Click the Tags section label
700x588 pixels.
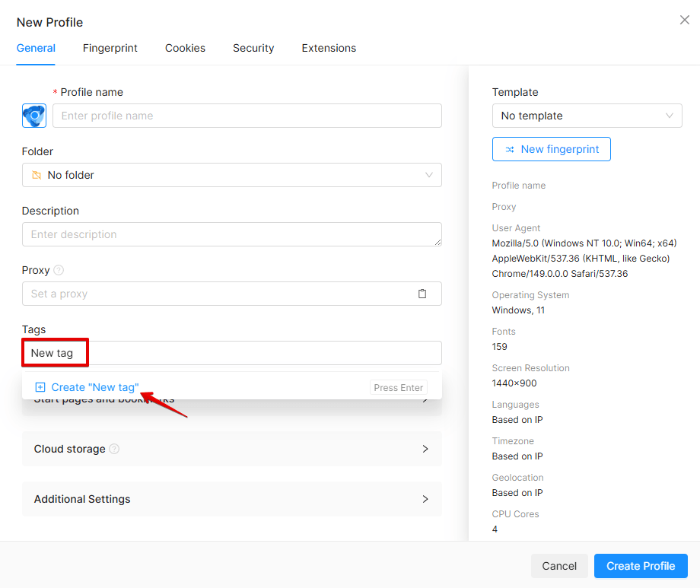[x=34, y=329]
